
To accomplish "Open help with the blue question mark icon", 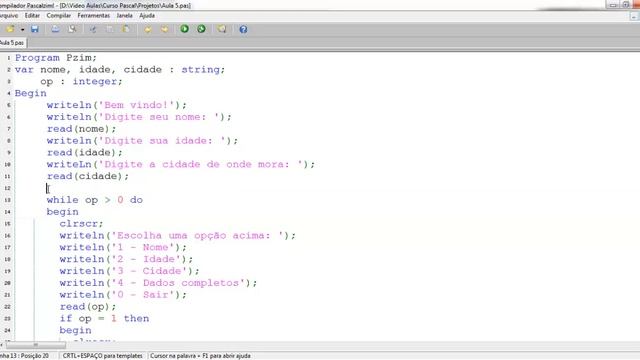I will 243,29.
